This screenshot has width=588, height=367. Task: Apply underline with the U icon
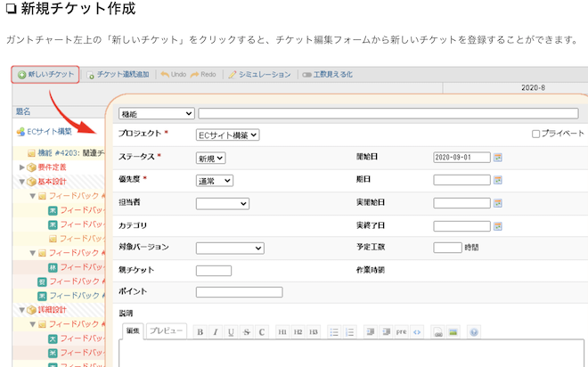[231, 332]
